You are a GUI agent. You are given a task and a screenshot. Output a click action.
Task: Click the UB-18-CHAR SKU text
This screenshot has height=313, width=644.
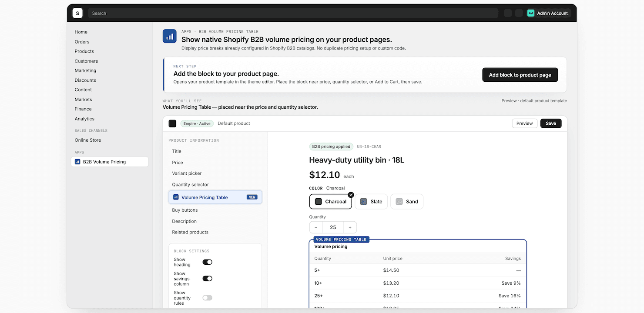[369, 147]
